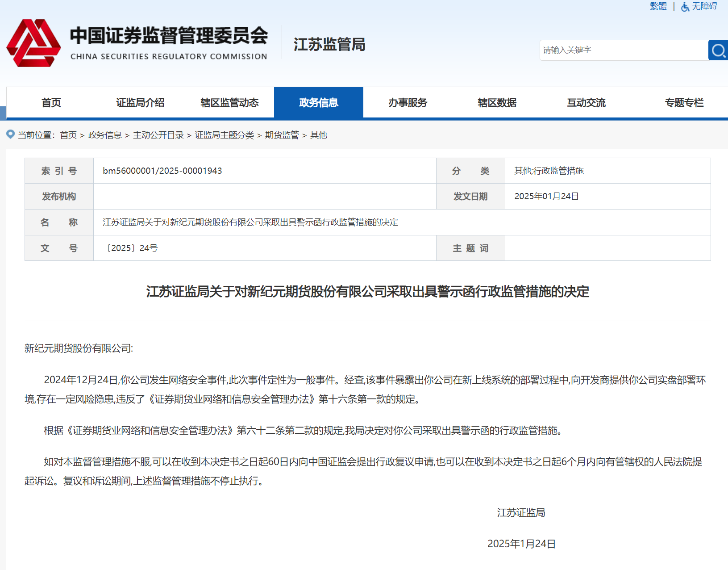Open the 专题专栏 navigation tab
The image size is (728, 570).
[x=684, y=103]
